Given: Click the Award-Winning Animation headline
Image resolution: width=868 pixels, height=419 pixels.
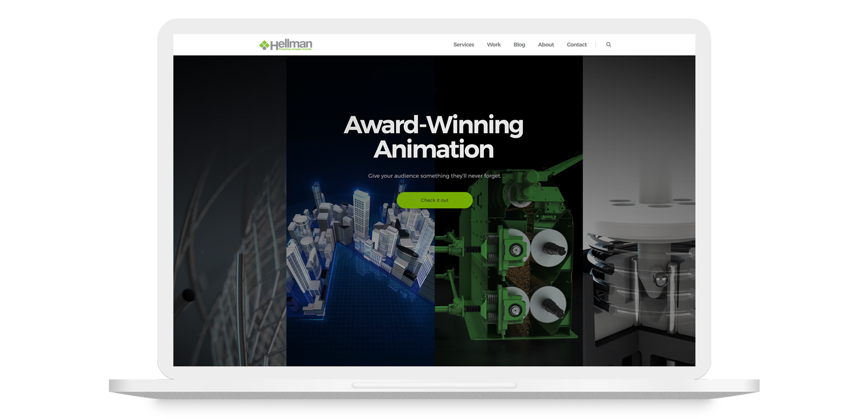Looking at the screenshot, I should tap(434, 137).
